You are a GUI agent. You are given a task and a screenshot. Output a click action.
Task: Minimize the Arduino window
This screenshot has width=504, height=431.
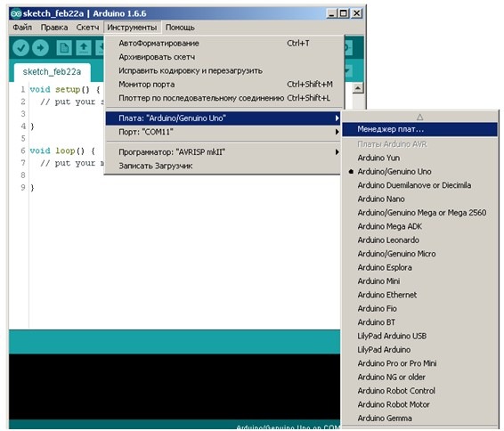point(331,13)
